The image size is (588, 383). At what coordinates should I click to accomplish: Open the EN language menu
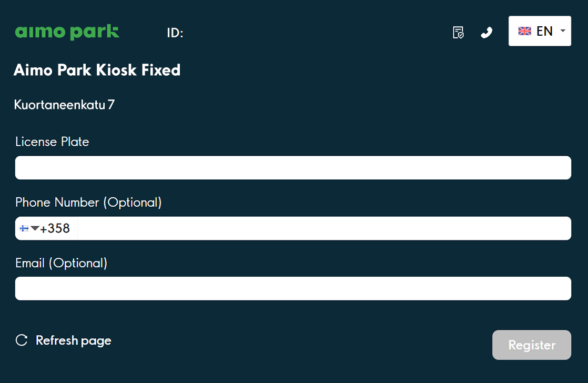point(544,31)
